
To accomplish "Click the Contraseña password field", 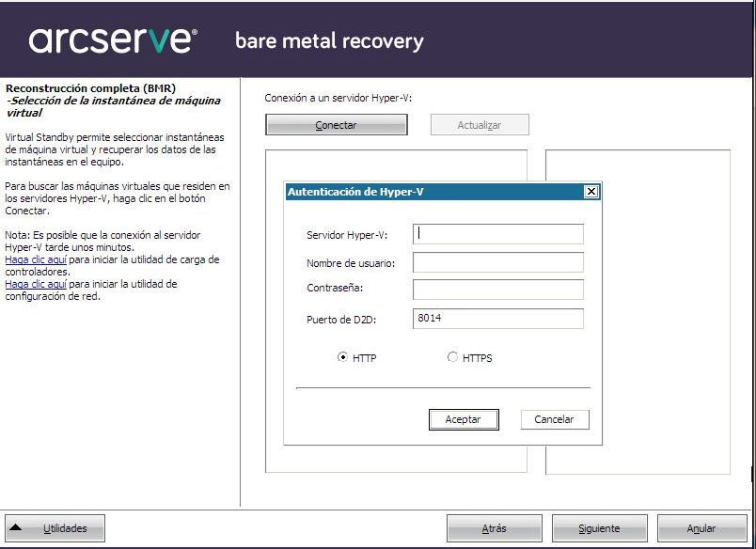I will [x=498, y=290].
